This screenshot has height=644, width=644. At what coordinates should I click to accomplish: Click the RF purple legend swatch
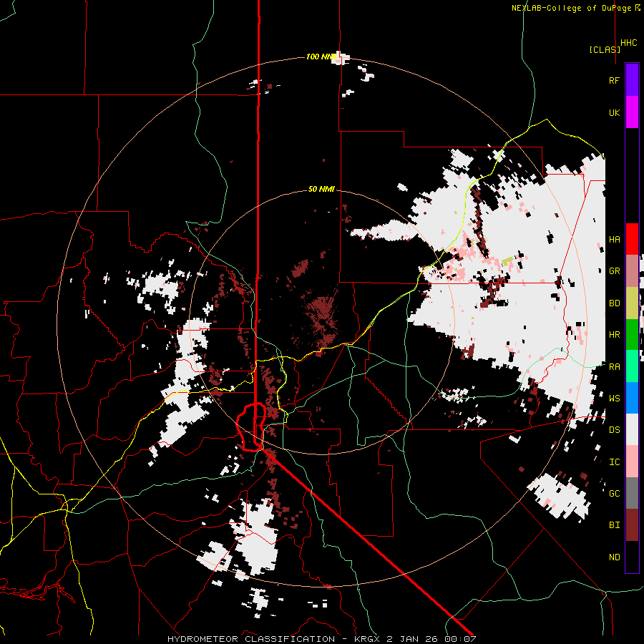click(632, 79)
